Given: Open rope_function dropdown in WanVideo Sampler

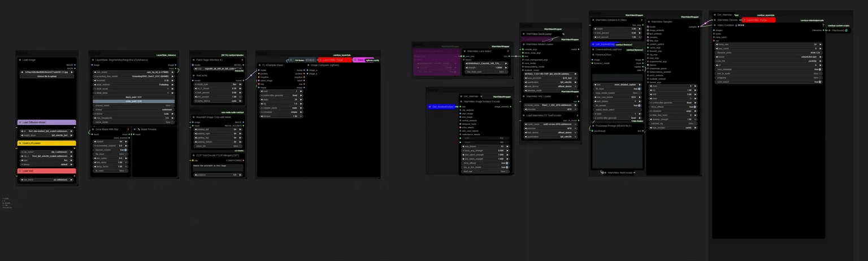Looking at the screenshot, I should (x=672, y=128).
